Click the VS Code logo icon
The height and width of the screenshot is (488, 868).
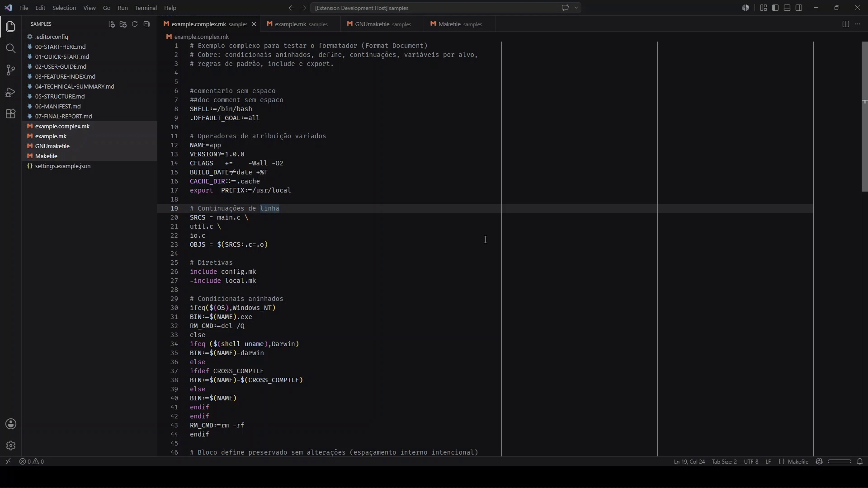coord(8,8)
